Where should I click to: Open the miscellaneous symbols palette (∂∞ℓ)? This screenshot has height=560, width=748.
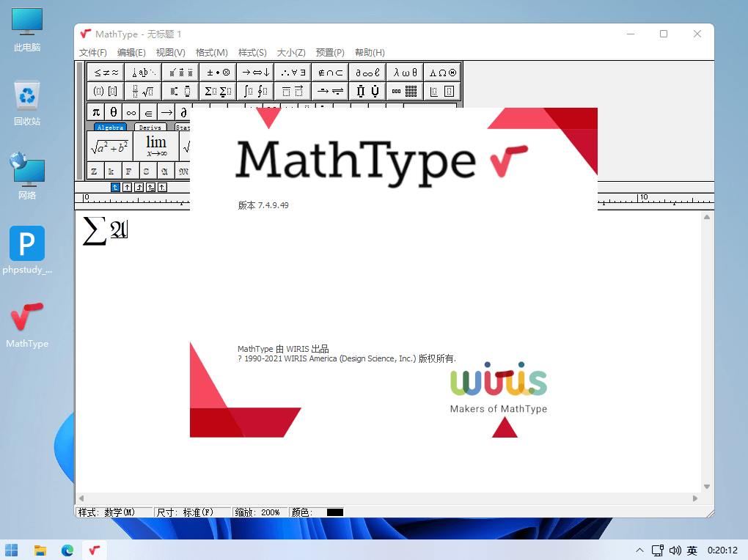tap(367, 73)
